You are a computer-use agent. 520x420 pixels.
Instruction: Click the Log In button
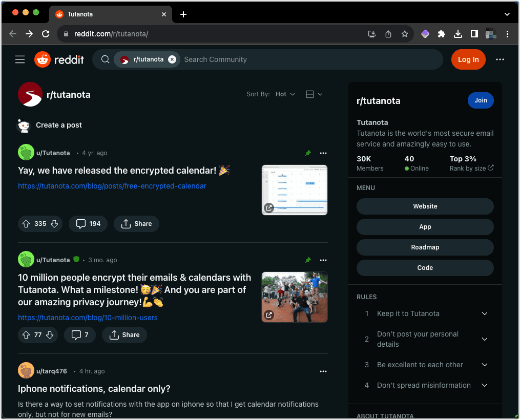click(468, 59)
